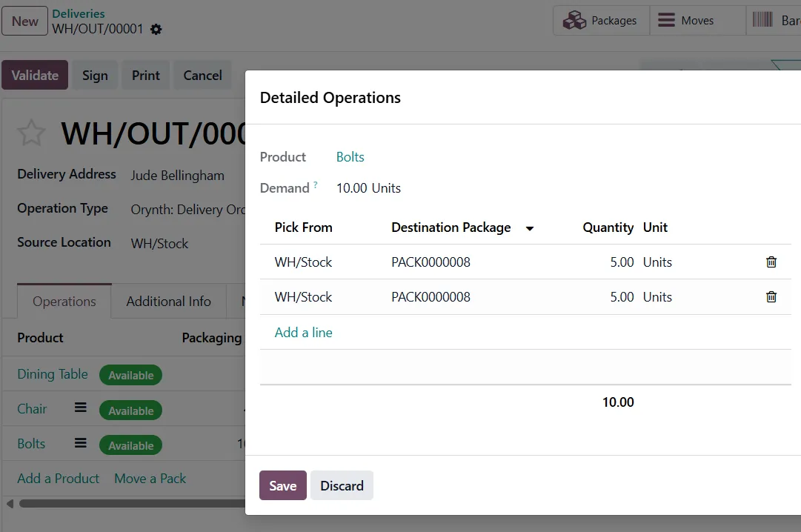Click the Product column header
This screenshot has width=801, height=532.
pyautogui.click(x=40, y=338)
